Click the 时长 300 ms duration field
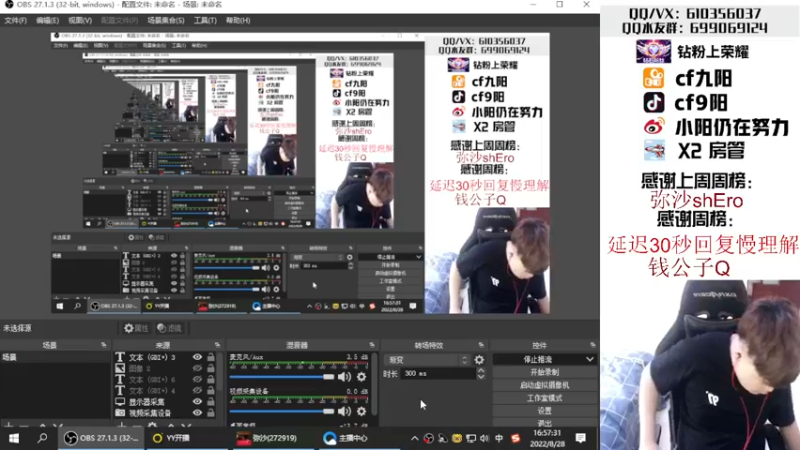This screenshot has height=450, width=800. click(x=438, y=374)
